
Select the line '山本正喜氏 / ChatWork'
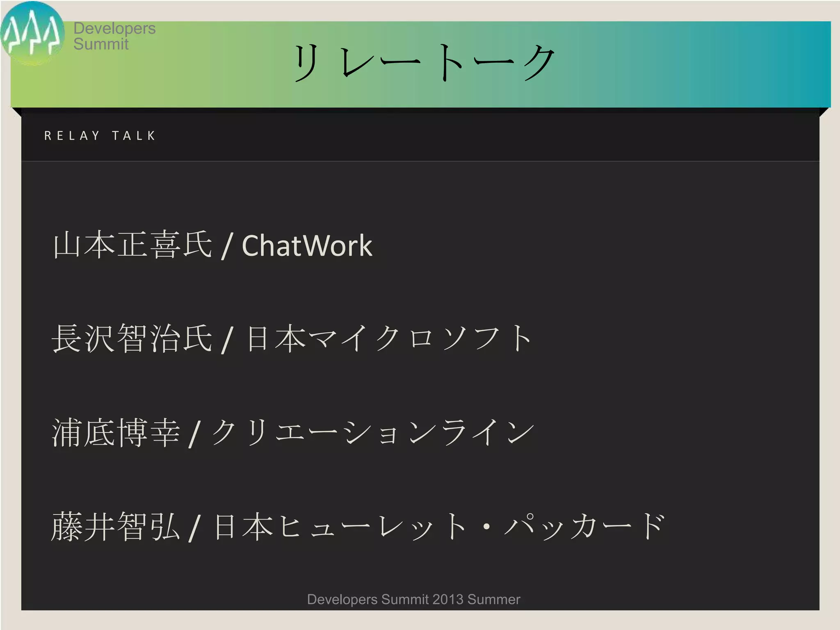213,245
